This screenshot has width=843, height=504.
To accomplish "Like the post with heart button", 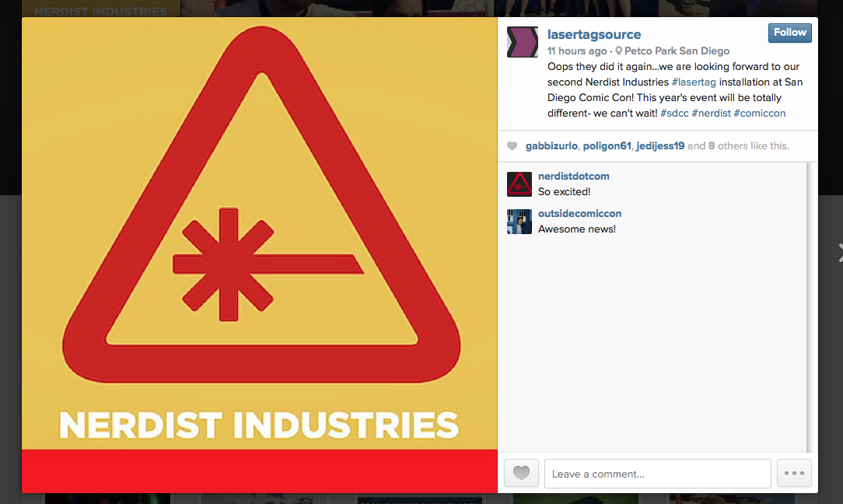I will coord(521,474).
